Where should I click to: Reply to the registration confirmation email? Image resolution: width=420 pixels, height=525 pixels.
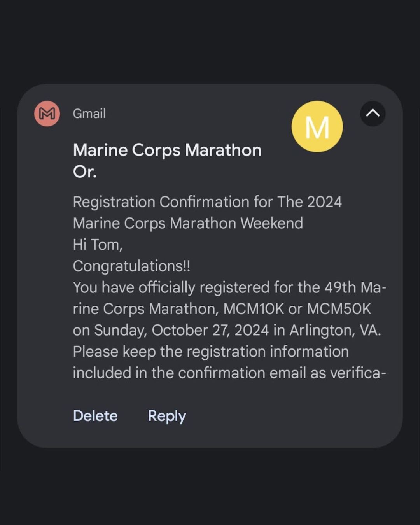click(167, 416)
